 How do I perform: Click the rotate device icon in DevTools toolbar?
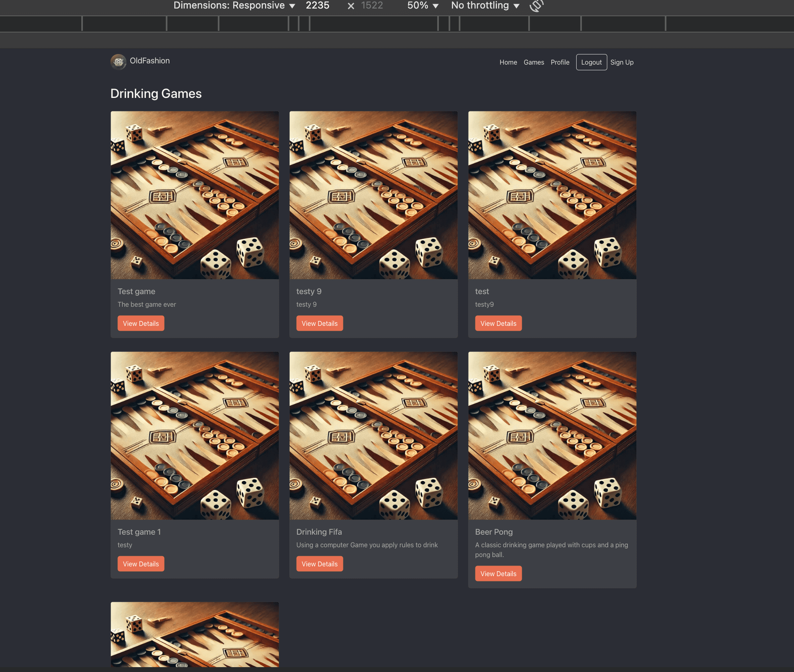[x=536, y=6]
